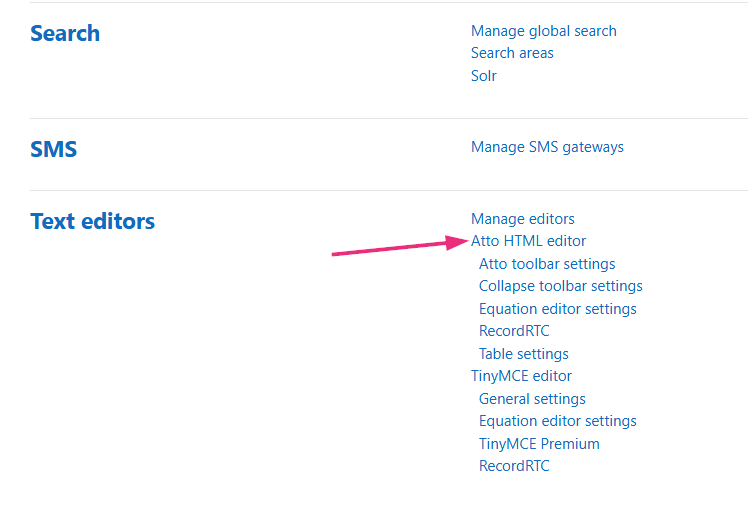Go to Atto toolbar settings
The image size is (748, 531).
click(547, 264)
